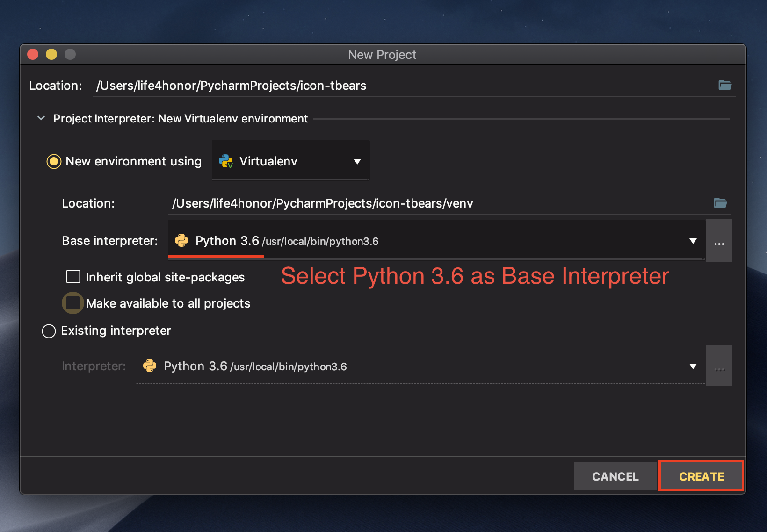Screen dimensions: 767x532
Task: Collapse the Project Interpreter section chevron
Action: click(41, 118)
